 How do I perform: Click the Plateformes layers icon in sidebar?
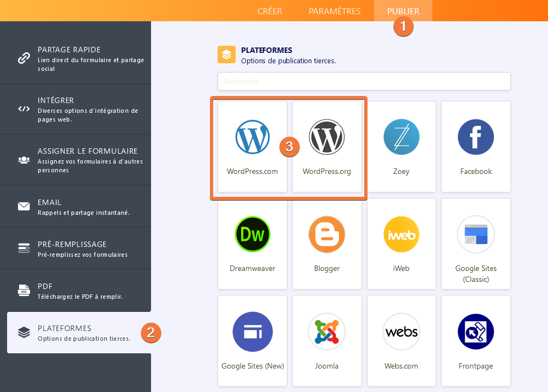tap(24, 332)
